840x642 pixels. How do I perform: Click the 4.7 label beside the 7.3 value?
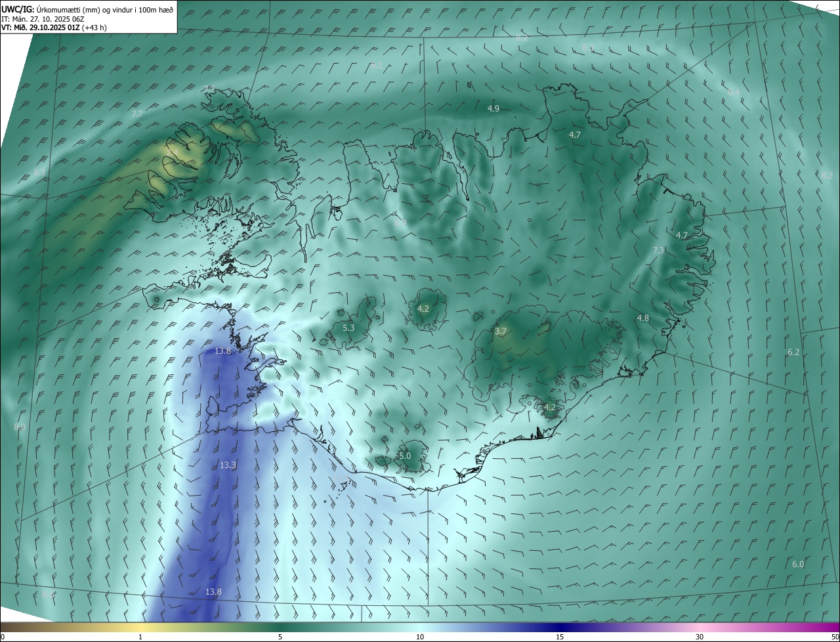click(x=682, y=235)
